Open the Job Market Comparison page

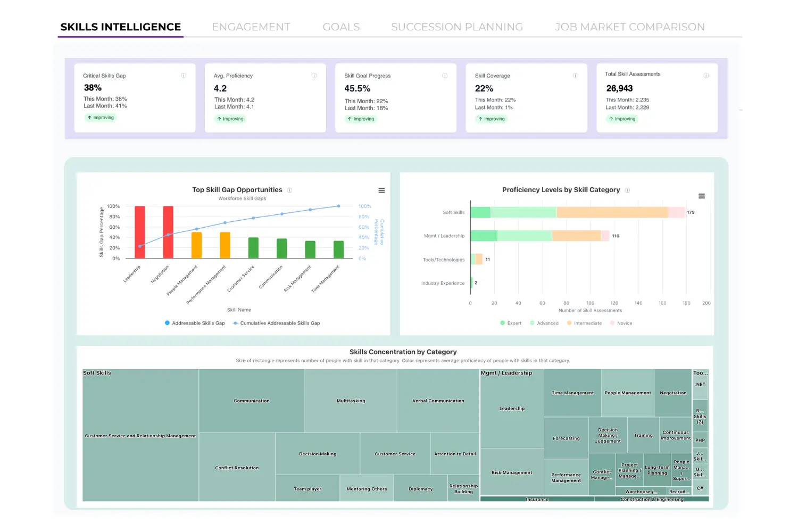pyautogui.click(x=629, y=27)
